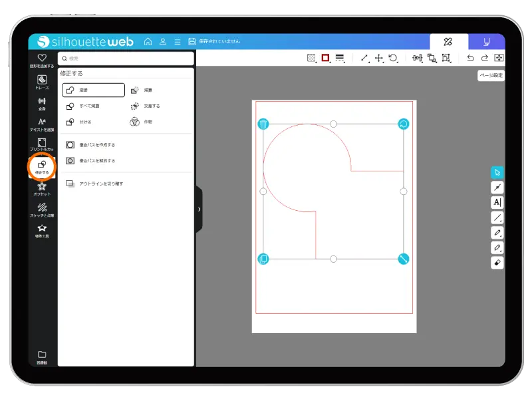This screenshot has height=399, width=532.
Task: Select the Weld option in Modify panel
Action: [x=93, y=90]
